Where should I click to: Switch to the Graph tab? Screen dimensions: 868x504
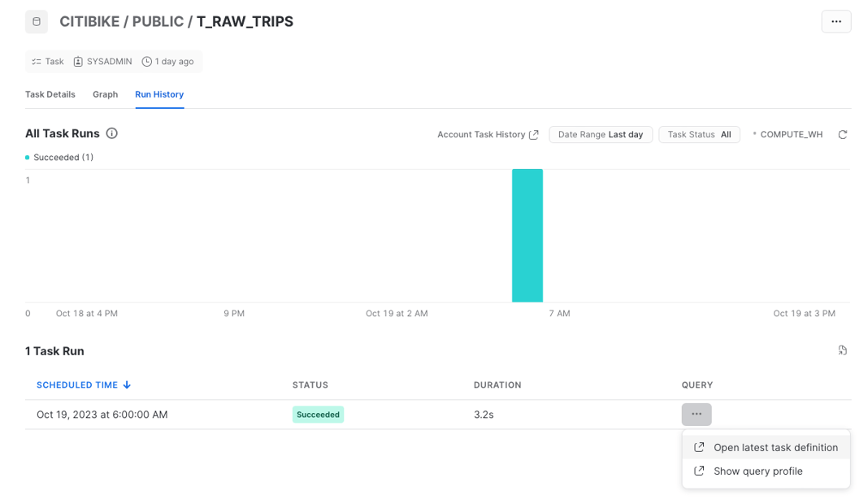[105, 94]
